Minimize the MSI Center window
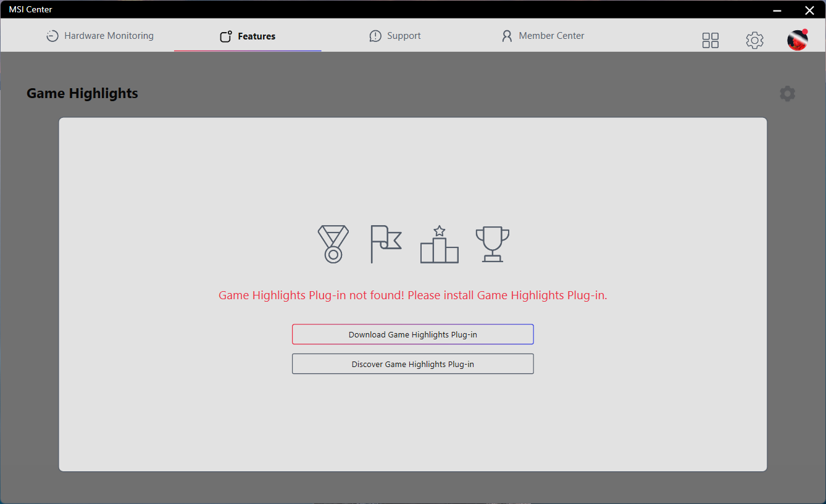 [778, 10]
